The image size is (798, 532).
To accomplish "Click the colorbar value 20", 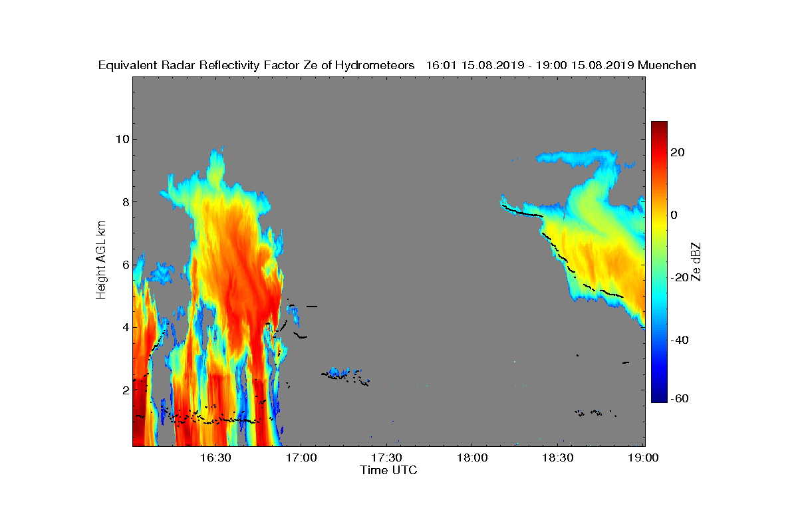I will click(x=678, y=152).
